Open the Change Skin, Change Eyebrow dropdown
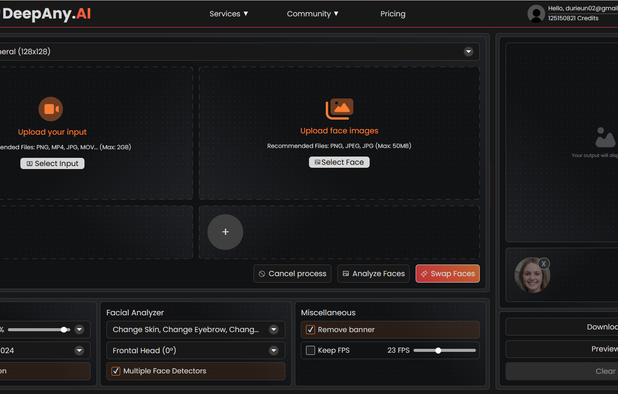This screenshot has height=394, width=618. pyautogui.click(x=195, y=330)
